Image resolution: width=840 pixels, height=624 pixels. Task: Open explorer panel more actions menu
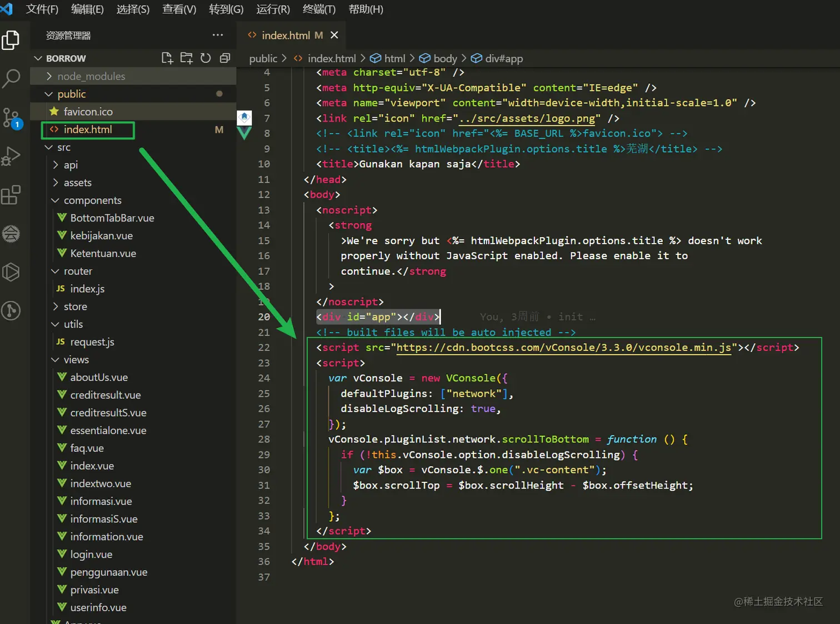tap(217, 35)
